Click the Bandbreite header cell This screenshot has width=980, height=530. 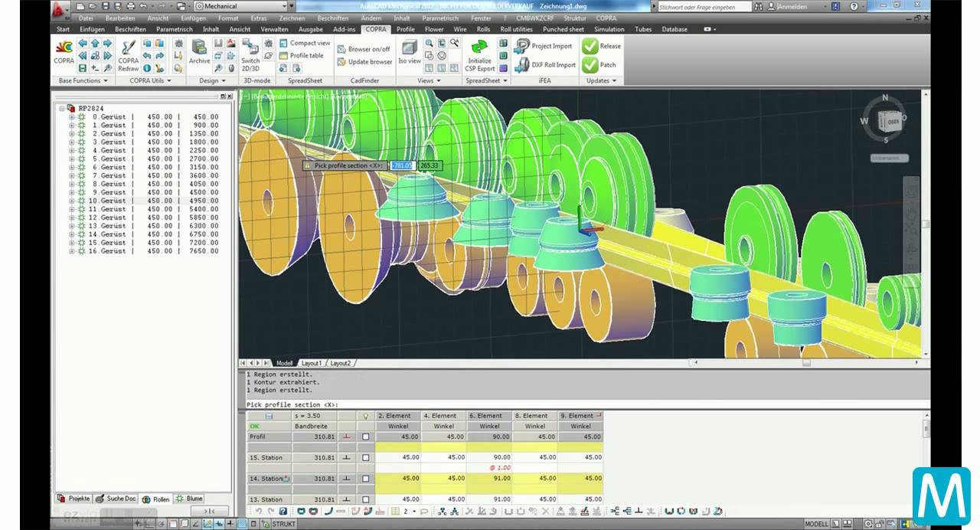coord(315,427)
